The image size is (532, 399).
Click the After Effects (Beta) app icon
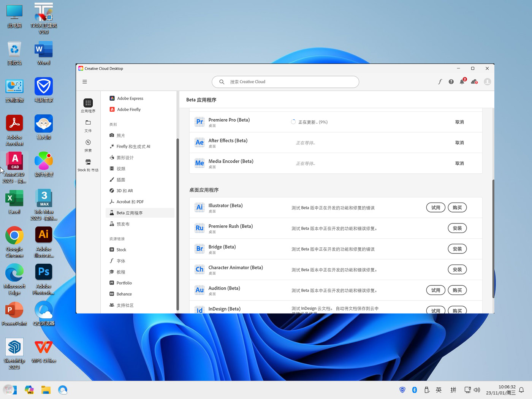coord(199,142)
